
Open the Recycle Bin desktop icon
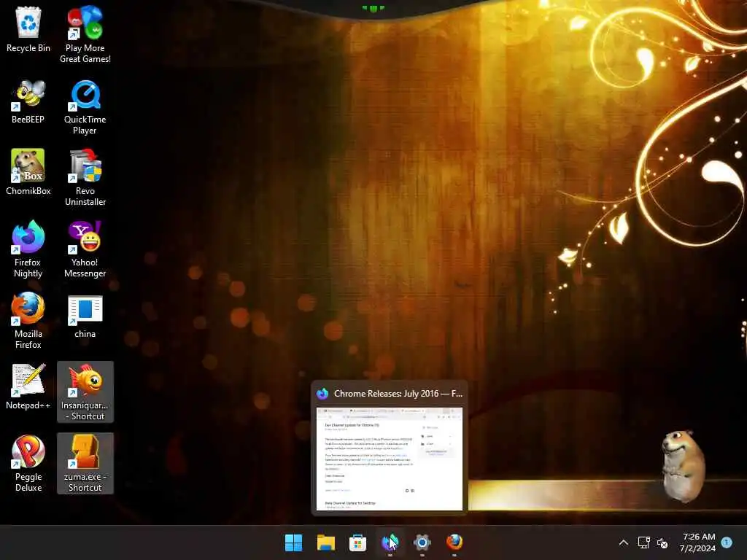[x=28, y=29]
